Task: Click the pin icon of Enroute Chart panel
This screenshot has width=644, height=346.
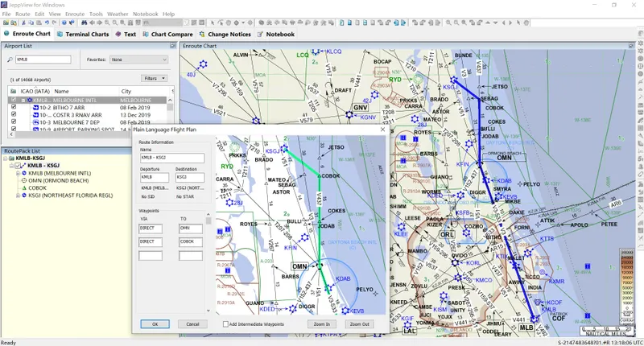Action: (631, 46)
